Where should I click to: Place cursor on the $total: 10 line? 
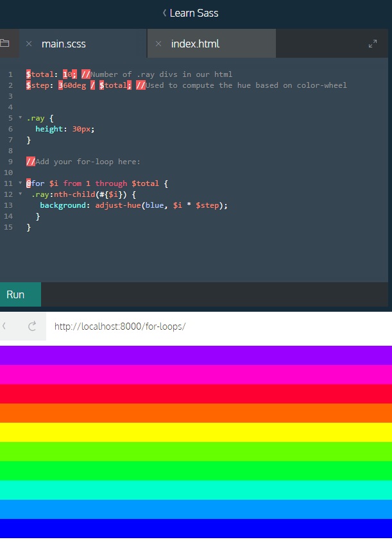pyautogui.click(x=129, y=74)
